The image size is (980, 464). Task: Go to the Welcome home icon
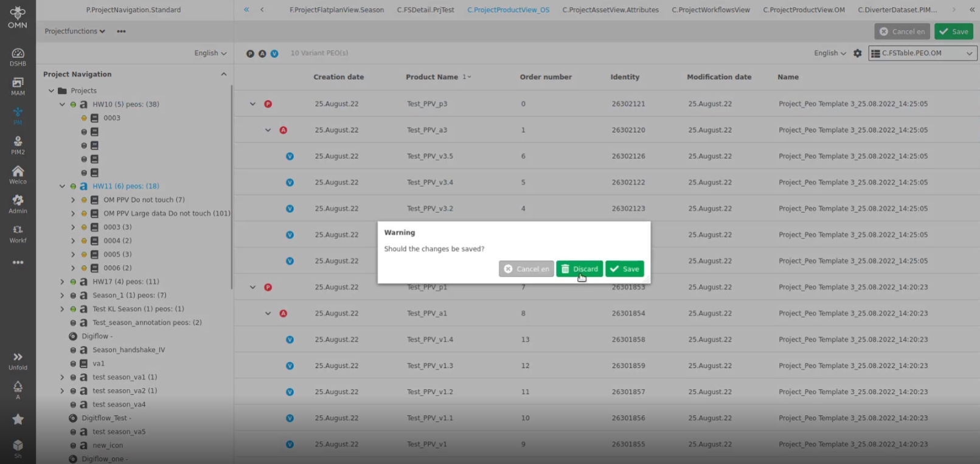click(x=18, y=175)
